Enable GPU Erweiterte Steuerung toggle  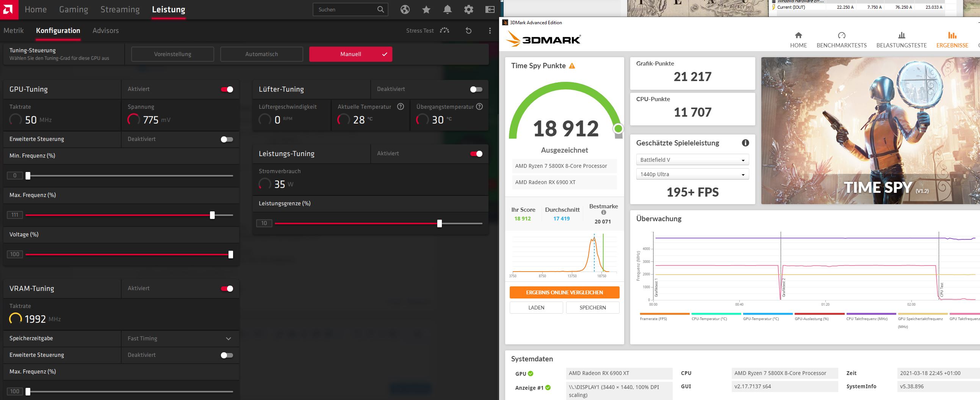coord(227,139)
